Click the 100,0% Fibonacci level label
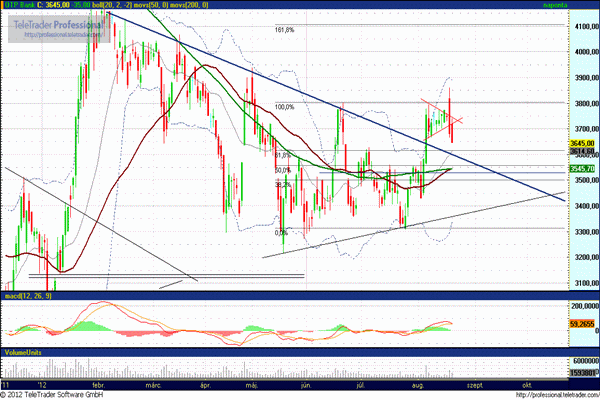 (283, 107)
